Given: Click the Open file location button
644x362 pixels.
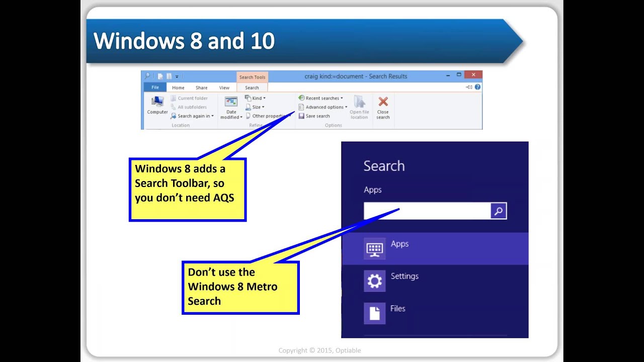Looking at the screenshot, I should coord(359,107).
